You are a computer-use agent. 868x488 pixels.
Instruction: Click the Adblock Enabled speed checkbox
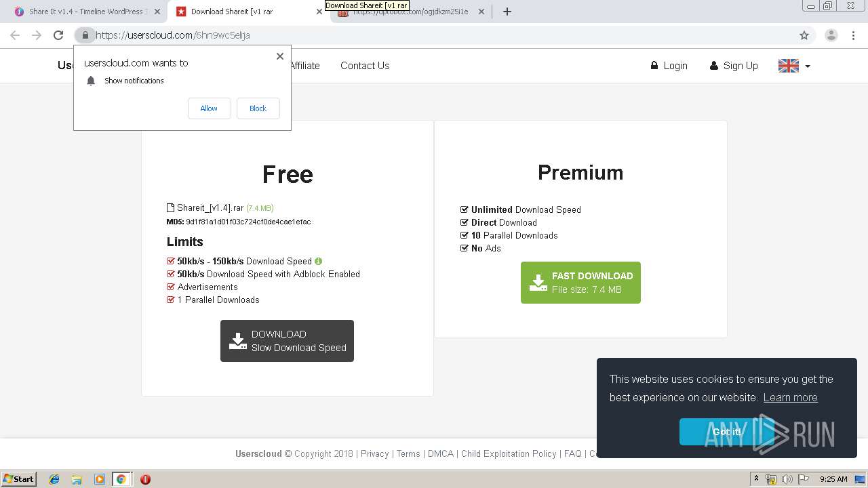[171, 274]
